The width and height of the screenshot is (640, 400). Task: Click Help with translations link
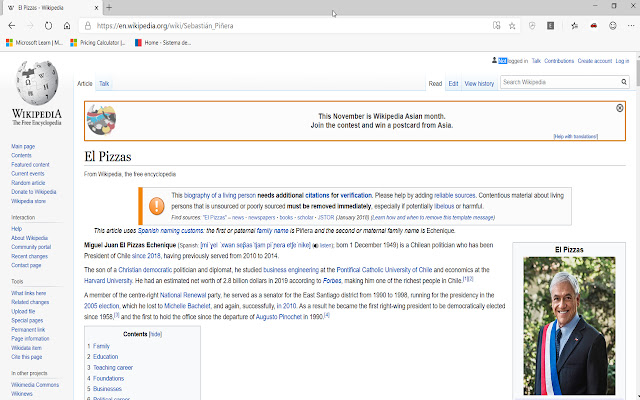point(576,136)
